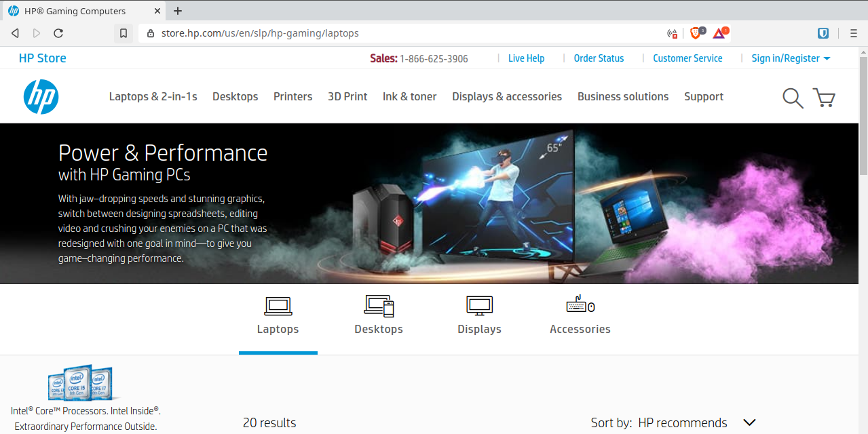
Task: Switch to the Accessories tab label
Action: (x=580, y=329)
